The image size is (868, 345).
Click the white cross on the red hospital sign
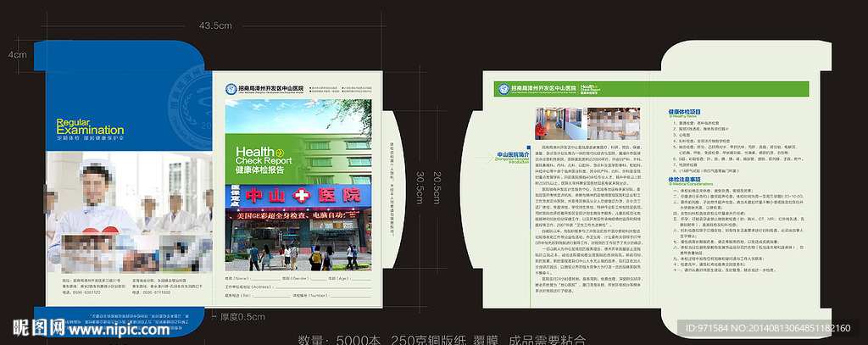(302, 195)
